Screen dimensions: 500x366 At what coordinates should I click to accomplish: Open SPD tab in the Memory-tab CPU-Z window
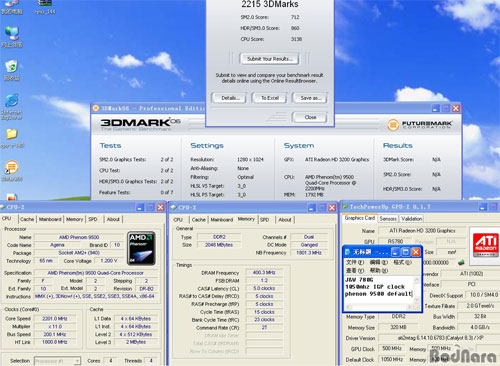(x=264, y=220)
